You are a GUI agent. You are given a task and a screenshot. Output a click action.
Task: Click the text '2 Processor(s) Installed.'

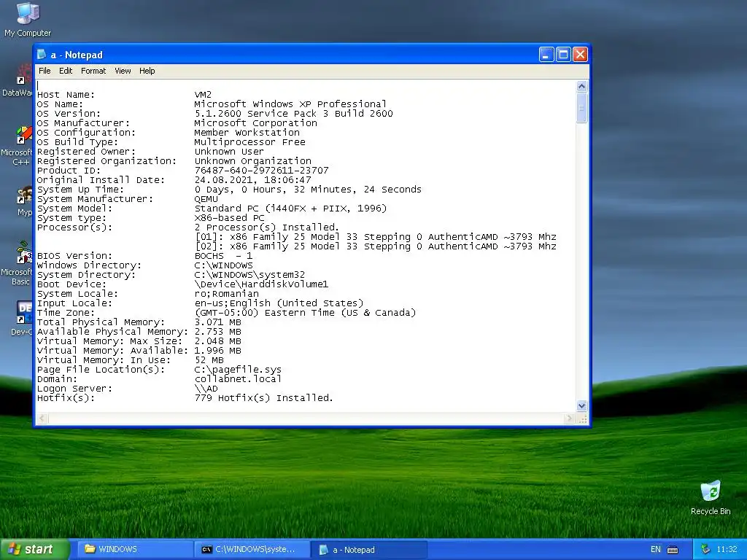coord(267,227)
